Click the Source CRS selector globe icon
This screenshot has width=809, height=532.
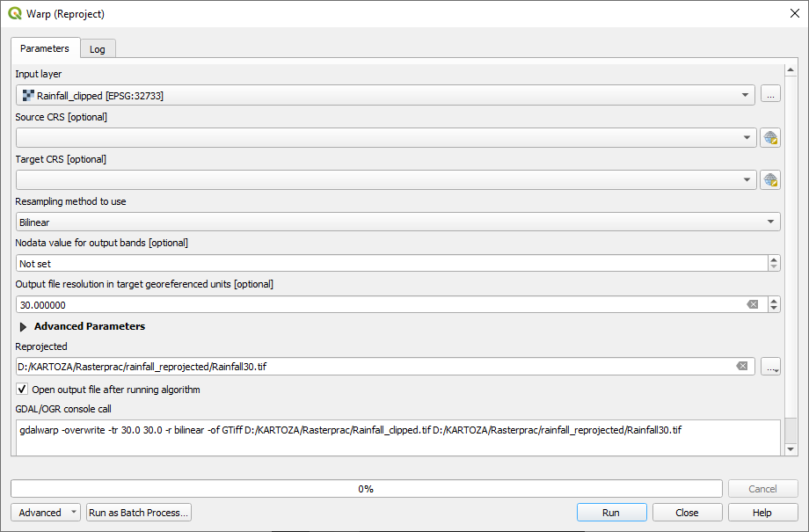click(770, 137)
